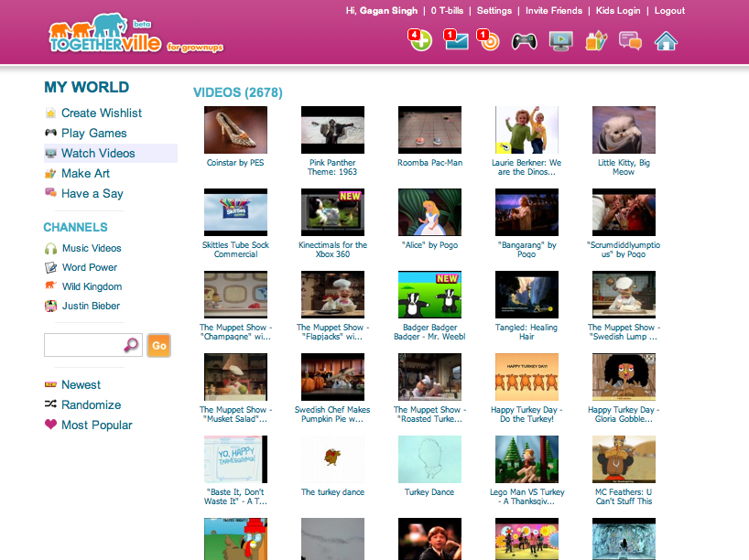Open games via the gamepad header icon
The image size is (749, 560).
(524, 40)
